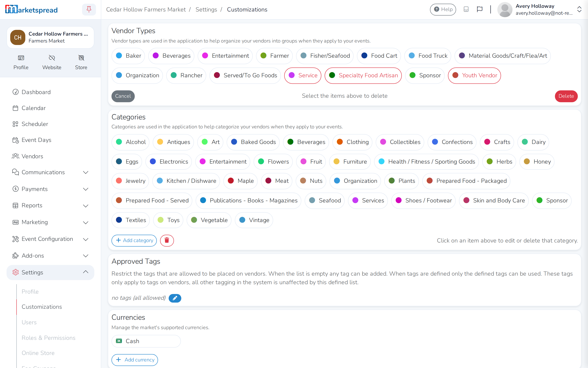The image size is (588, 368).
Task: Expand the Marketing menu
Action: pyautogui.click(x=50, y=222)
